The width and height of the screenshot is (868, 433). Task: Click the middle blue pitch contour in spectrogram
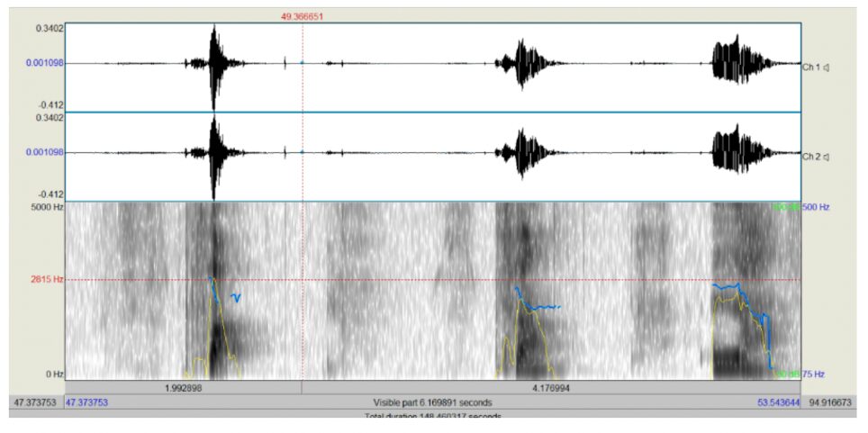[537, 306]
